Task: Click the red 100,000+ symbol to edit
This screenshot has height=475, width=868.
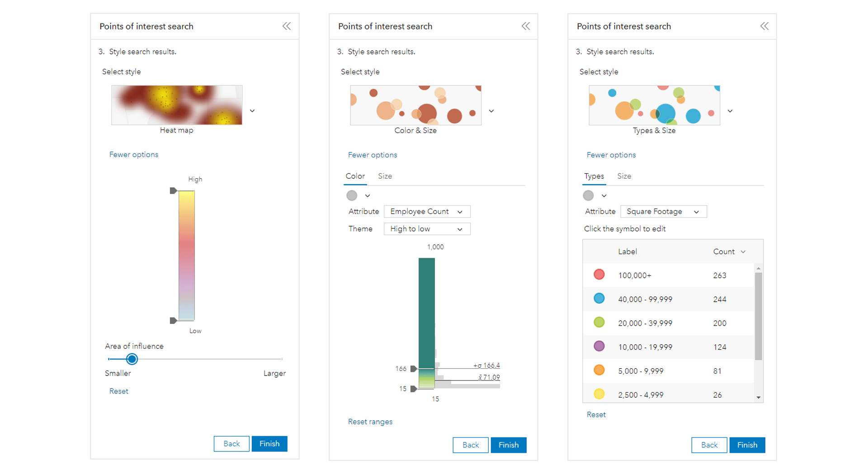Action: tap(599, 275)
